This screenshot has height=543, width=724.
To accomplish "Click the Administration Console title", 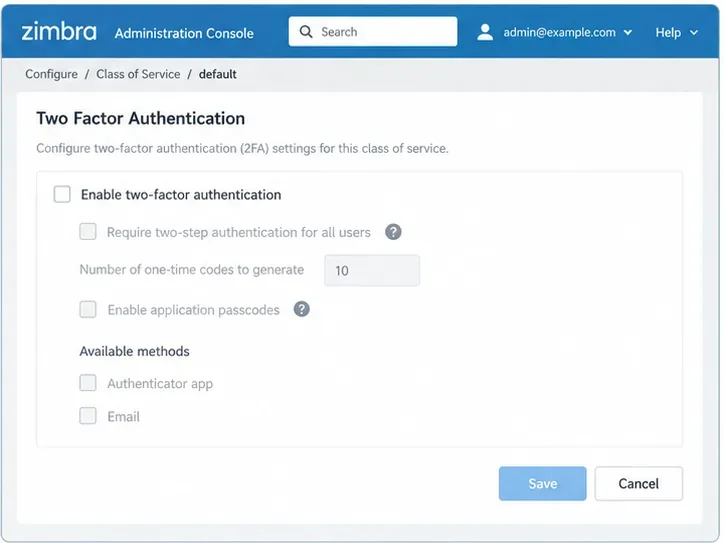I will tap(184, 33).
